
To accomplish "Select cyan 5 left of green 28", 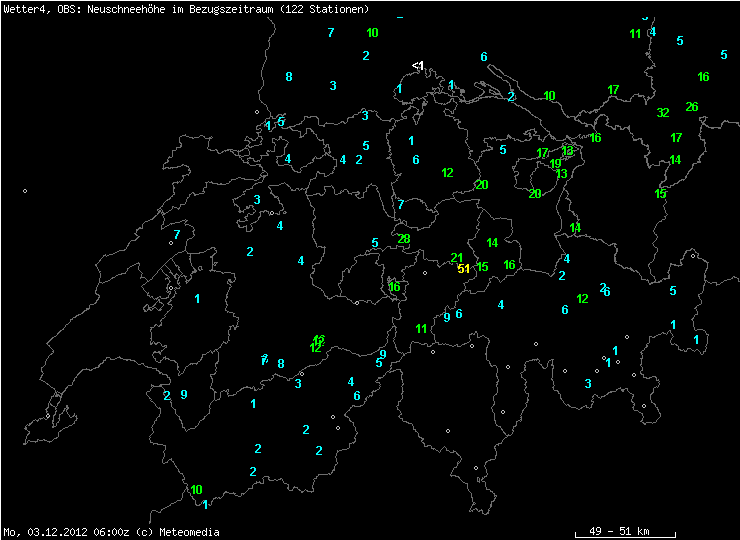I will (x=375, y=243).
